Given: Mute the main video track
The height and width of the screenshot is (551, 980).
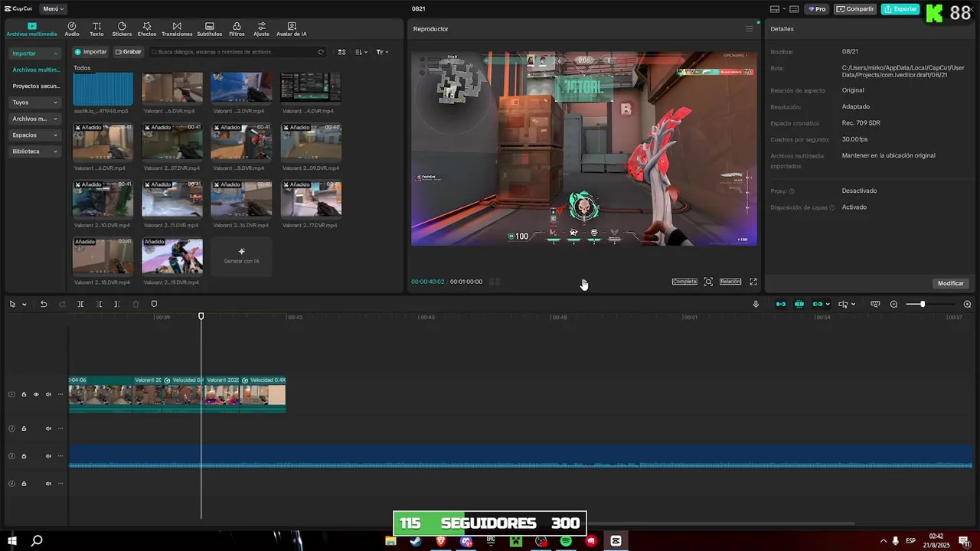Looking at the screenshot, I should [x=48, y=395].
